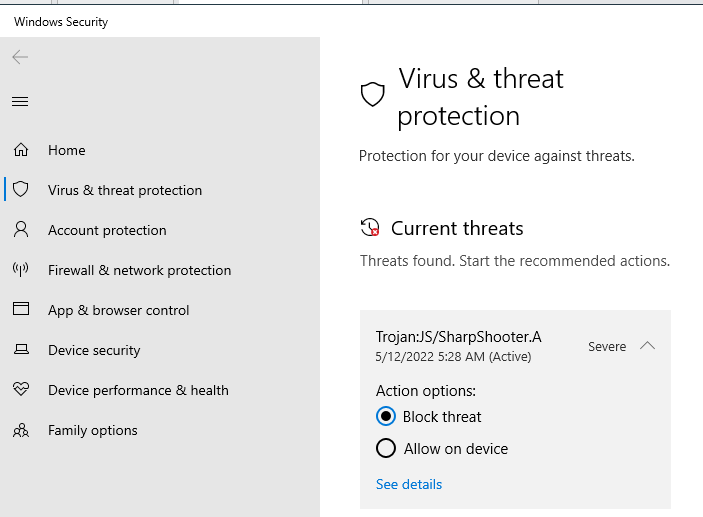Click the back arrow icon
The height and width of the screenshot is (517, 703).
click(x=20, y=57)
